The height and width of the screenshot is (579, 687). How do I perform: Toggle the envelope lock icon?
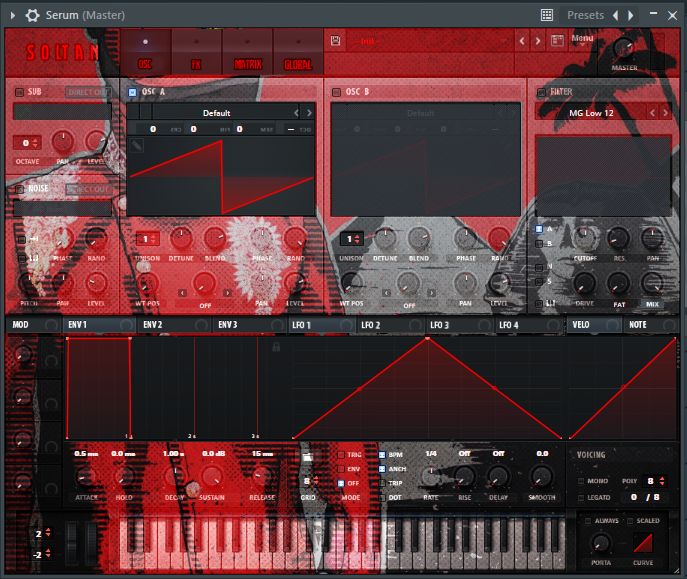tap(276, 347)
